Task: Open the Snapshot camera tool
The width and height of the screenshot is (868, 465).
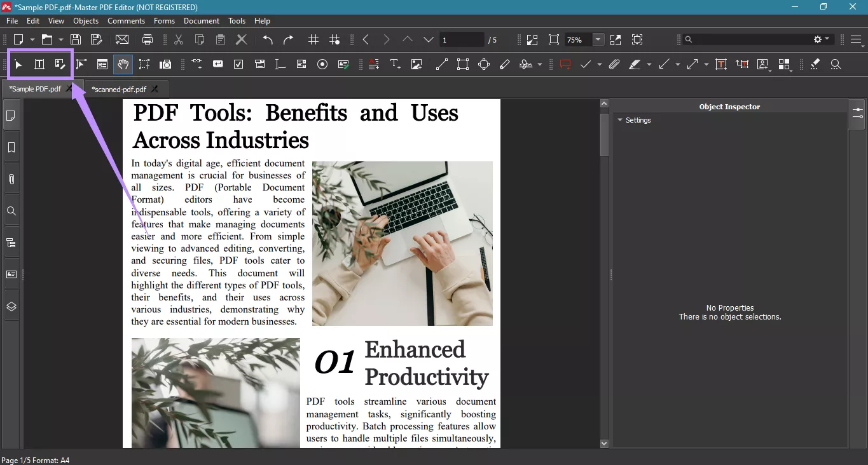Action: pos(165,64)
